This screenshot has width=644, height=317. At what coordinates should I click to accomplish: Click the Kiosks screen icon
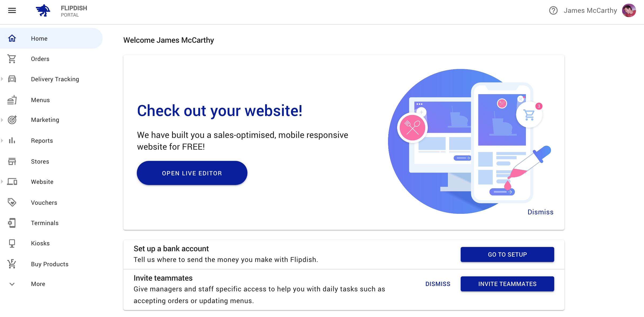coord(12,243)
